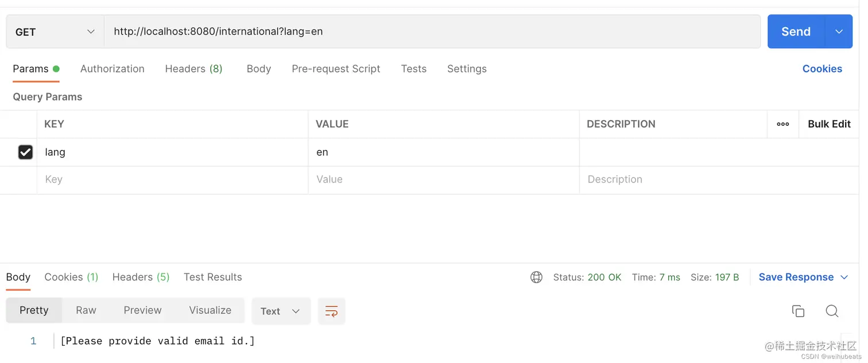Select the Pretty view

(x=34, y=310)
